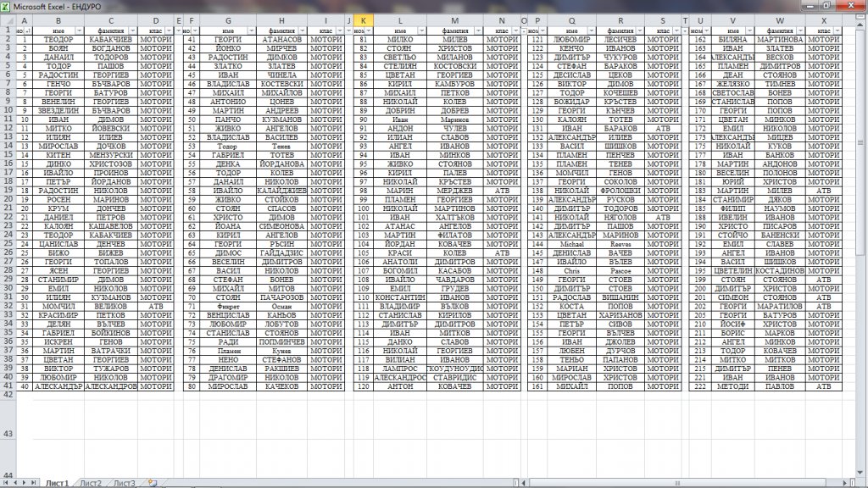Select the cell 'ЗВЕЗДЕЛИН' in column B
This screenshot has height=488, width=868.
click(x=58, y=111)
